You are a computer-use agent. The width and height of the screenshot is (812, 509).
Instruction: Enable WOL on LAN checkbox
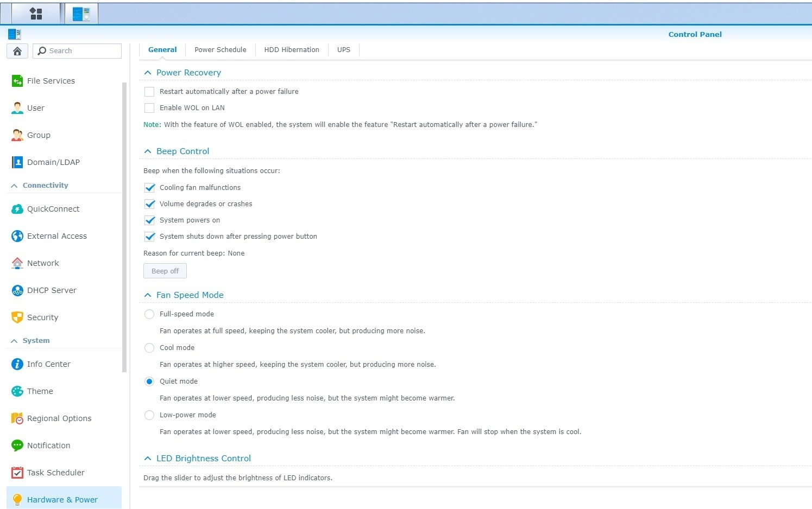(x=149, y=108)
